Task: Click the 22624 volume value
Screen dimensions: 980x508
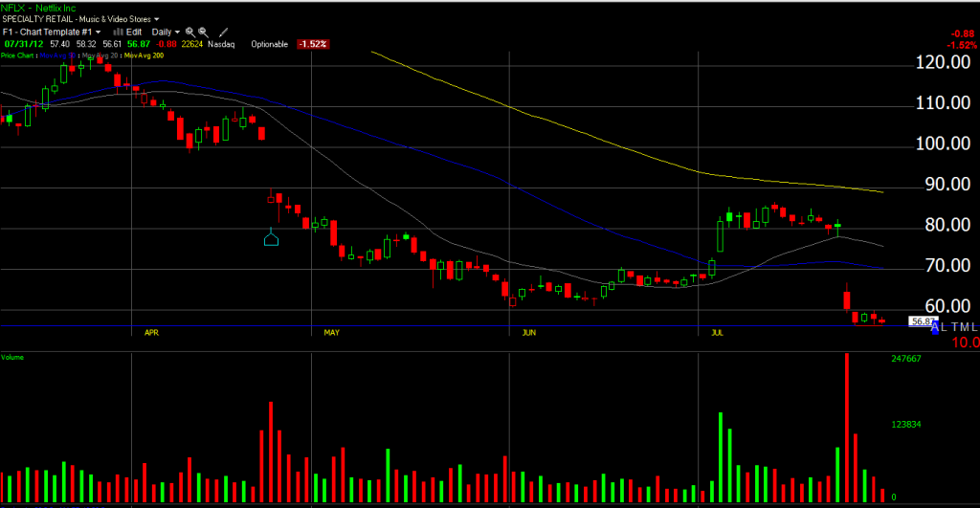Action: point(192,44)
